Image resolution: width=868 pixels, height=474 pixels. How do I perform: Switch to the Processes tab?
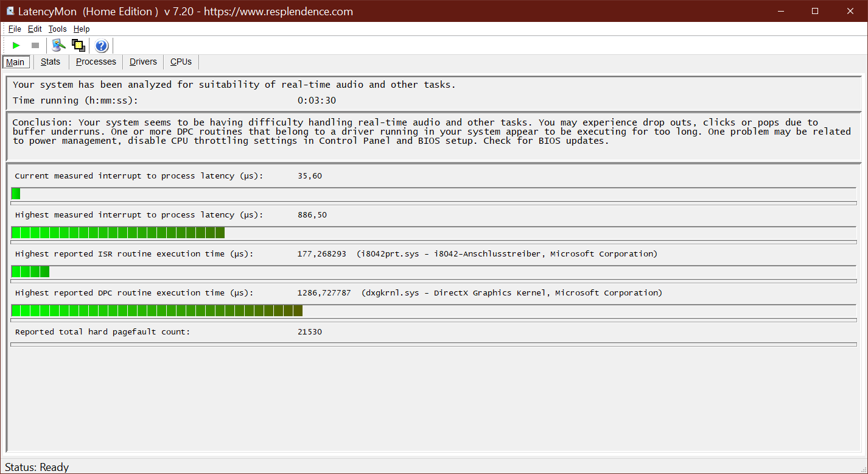(x=96, y=62)
